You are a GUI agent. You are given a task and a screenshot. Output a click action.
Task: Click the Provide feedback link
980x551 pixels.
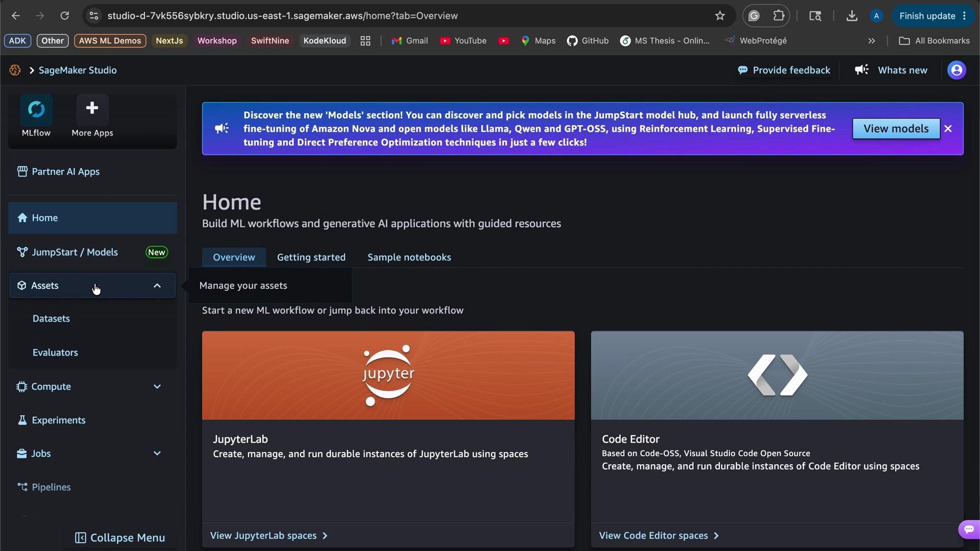click(791, 70)
